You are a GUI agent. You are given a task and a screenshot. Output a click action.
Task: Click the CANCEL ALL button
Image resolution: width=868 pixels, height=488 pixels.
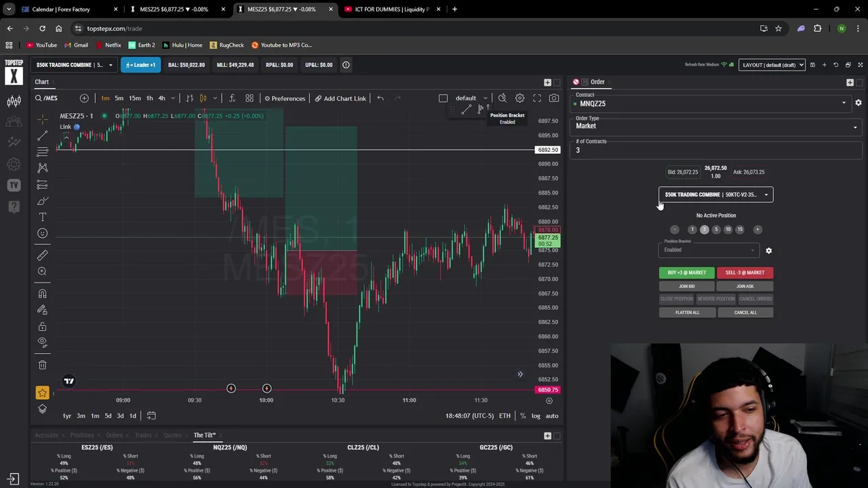[x=745, y=312]
